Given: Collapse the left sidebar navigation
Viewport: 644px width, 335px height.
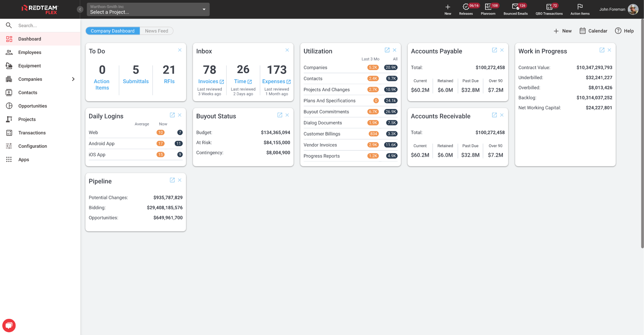Looking at the screenshot, I should click(80, 9).
